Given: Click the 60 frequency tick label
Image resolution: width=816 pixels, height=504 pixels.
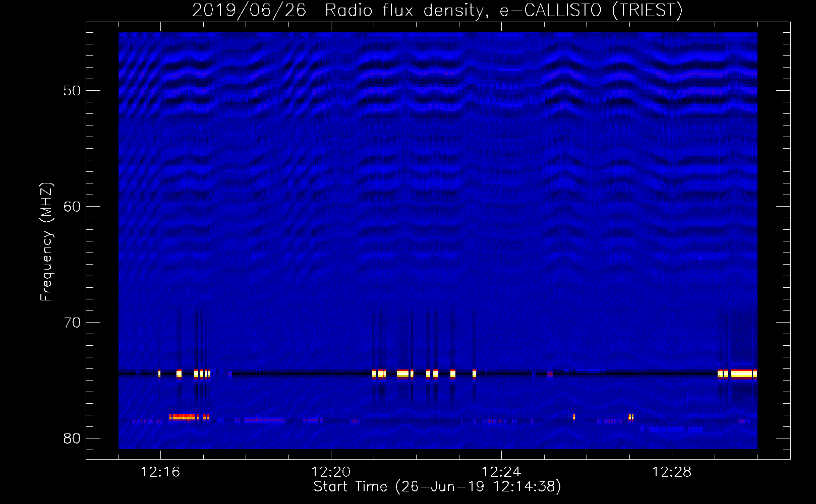Looking at the screenshot, I should pyautogui.click(x=73, y=207).
